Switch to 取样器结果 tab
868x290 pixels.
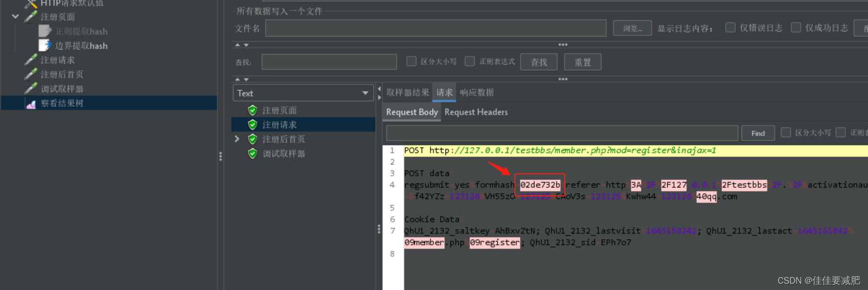tap(408, 93)
